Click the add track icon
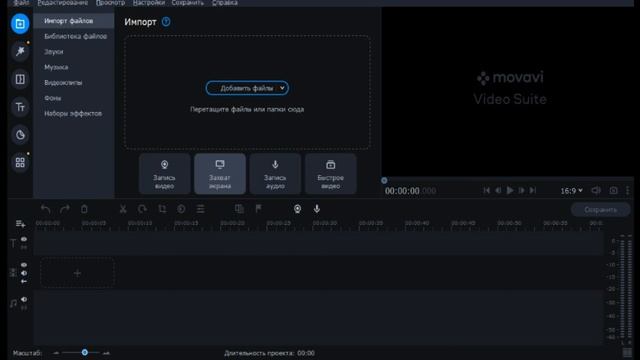This screenshot has height=360, width=640. click(x=20, y=224)
